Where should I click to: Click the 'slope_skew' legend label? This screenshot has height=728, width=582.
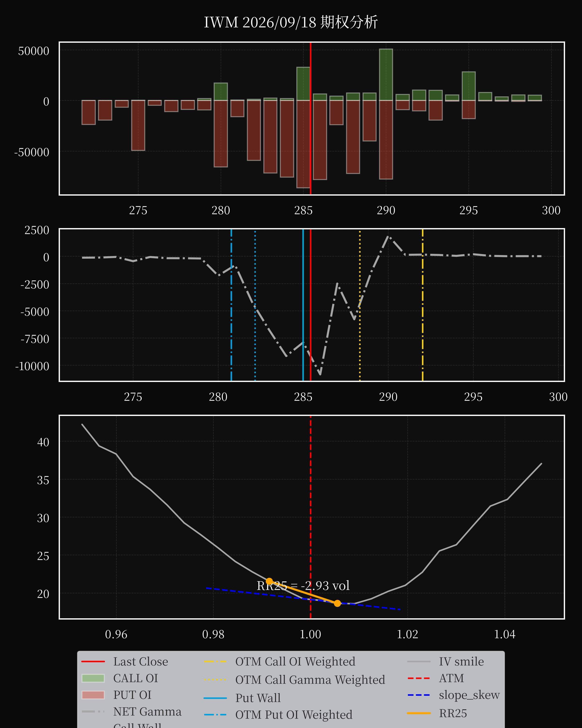469,695
